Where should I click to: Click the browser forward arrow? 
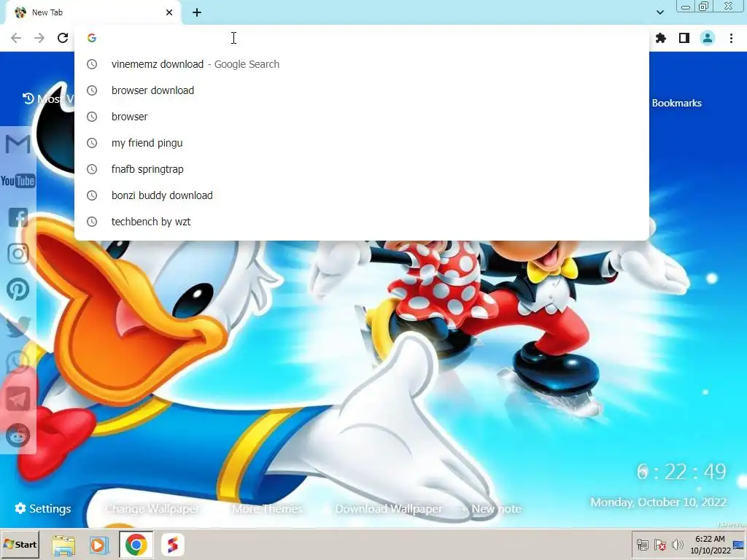[x=39, y=38]
